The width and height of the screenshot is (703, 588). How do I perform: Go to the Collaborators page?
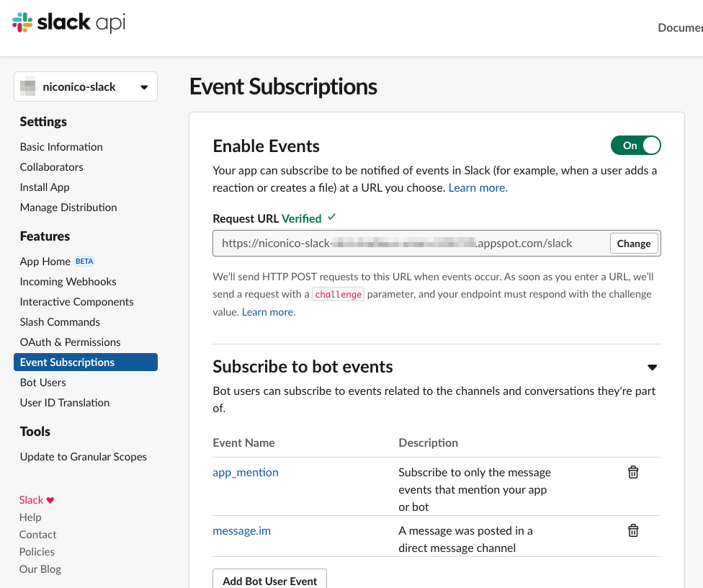tap(52, 167)
